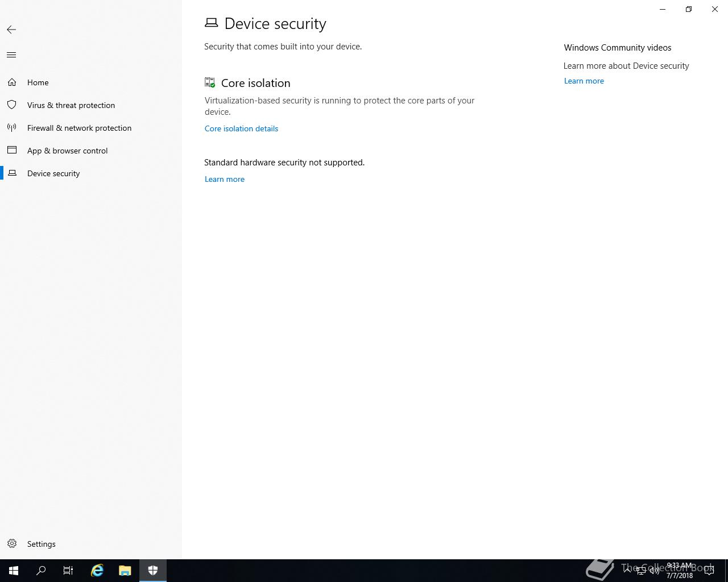Viewport: 728px width, 582px height.
Task: Open Task View on taskbar
Action: pos(68,571)
